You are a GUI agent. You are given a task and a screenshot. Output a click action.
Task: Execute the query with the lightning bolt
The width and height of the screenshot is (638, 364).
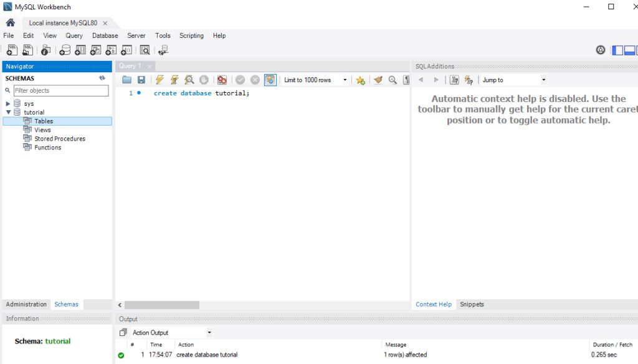(159, 80)
